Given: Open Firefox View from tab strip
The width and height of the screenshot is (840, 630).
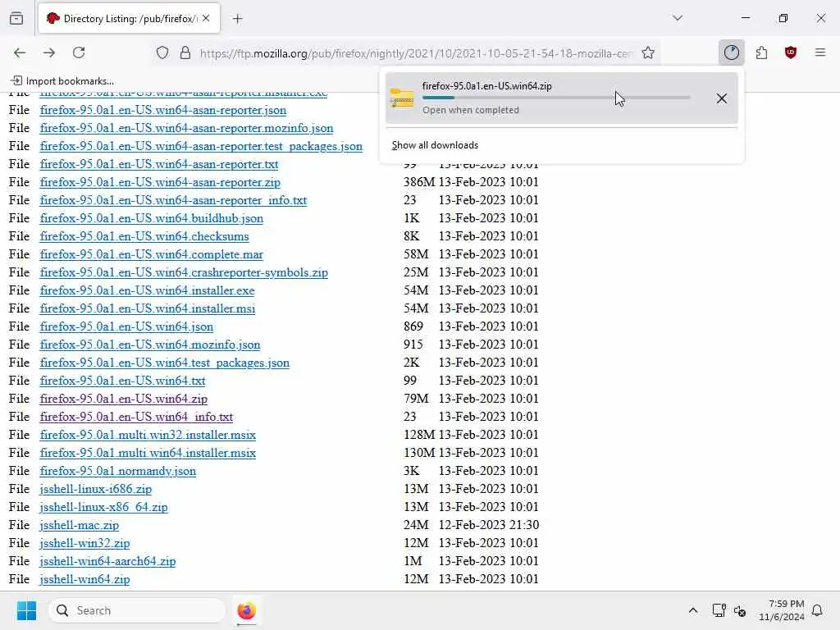Looking at the screenshot, I should [16, 18].
